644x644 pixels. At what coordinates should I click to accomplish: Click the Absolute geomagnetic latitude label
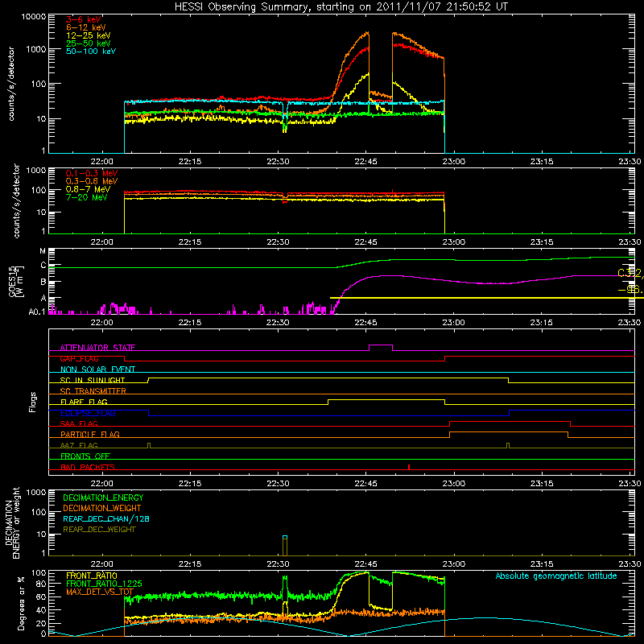point(556,576)
